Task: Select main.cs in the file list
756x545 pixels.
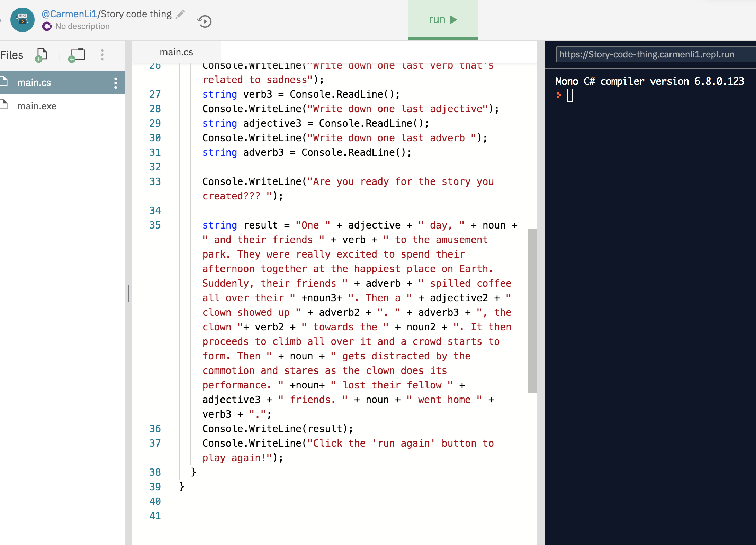Action: 34,83
